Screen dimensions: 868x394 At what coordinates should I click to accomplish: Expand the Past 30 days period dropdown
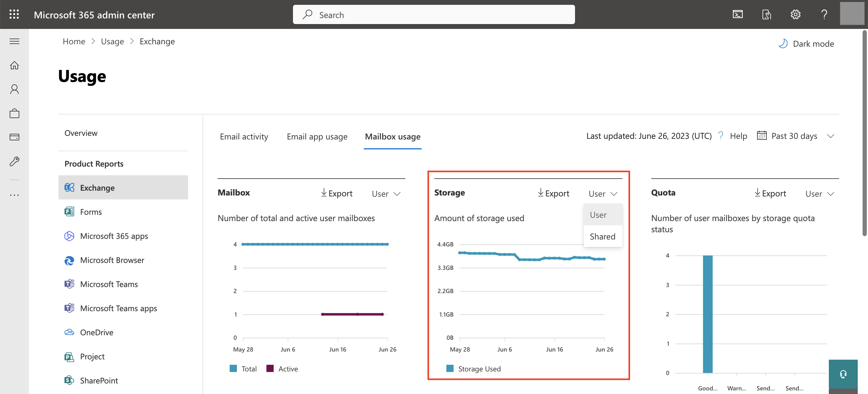point(831,136)
